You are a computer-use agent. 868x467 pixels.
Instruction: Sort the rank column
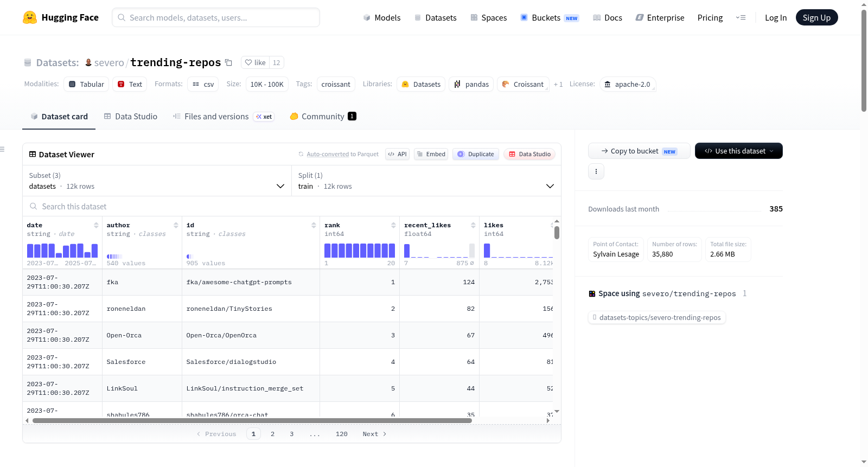click(393, 225)
